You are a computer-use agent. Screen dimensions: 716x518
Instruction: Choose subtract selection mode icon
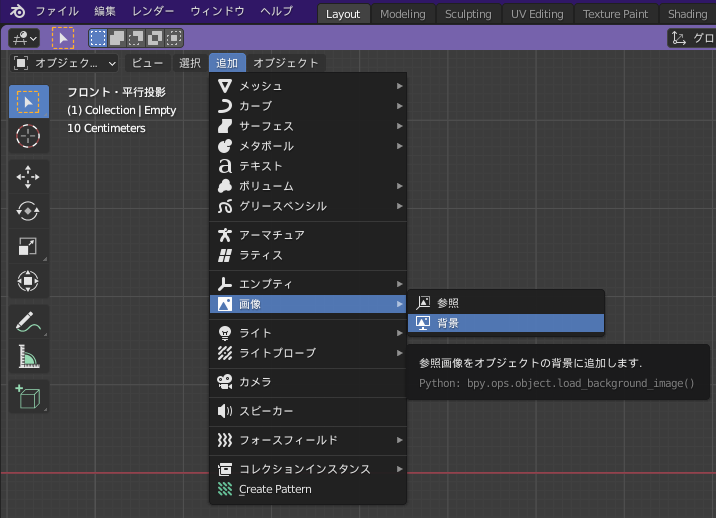click(x=136, y=38)
